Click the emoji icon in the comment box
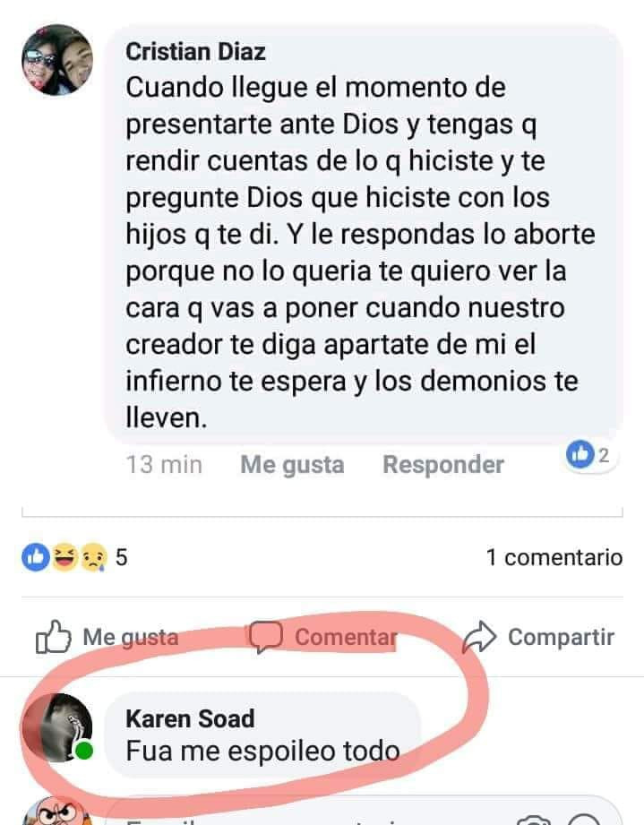 (584, 820)
